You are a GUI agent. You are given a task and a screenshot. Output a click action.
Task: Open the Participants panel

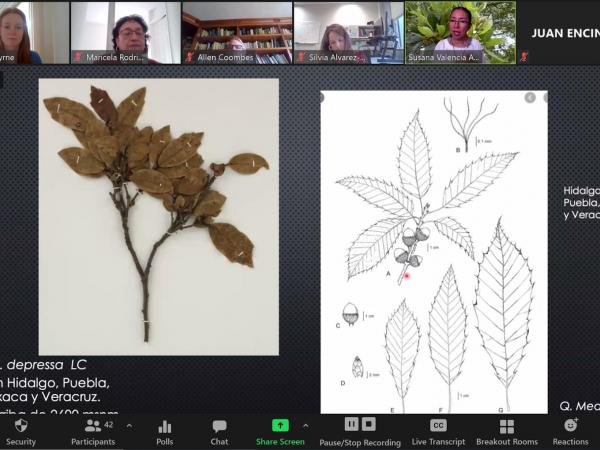tap(92, 430)
